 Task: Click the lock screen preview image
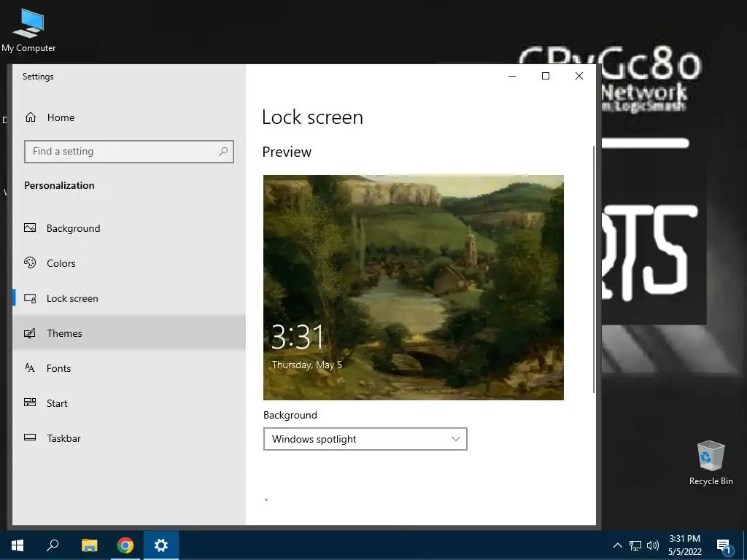(414, 287)
